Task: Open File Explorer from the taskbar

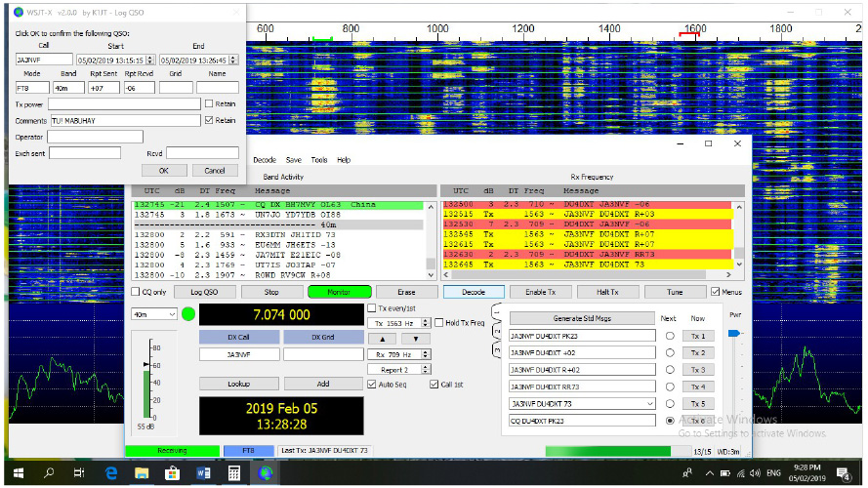Action: [x=142, y=473]
